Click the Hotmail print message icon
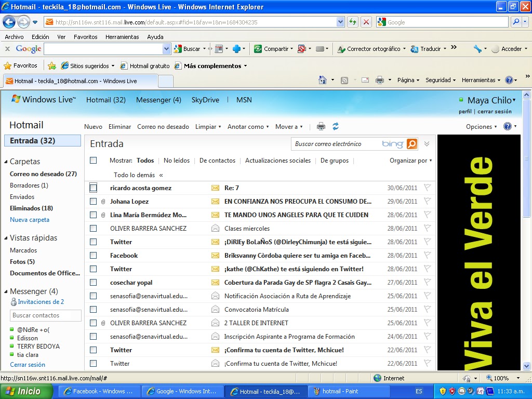532x399 pixels. (321, 127)
